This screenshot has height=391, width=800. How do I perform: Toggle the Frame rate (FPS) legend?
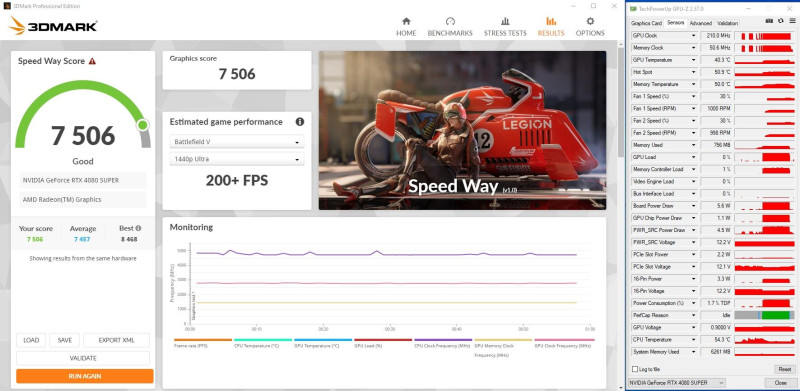click(203, 343)
